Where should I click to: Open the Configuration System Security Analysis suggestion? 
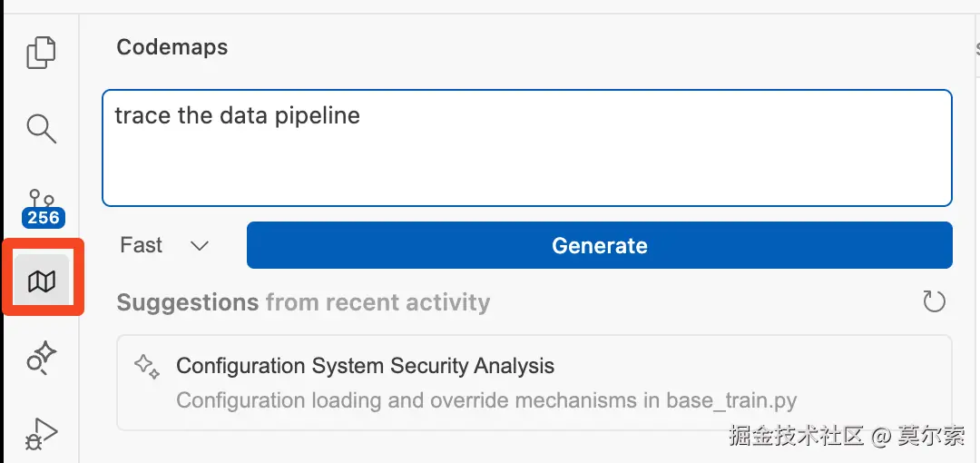coord(365,366)
